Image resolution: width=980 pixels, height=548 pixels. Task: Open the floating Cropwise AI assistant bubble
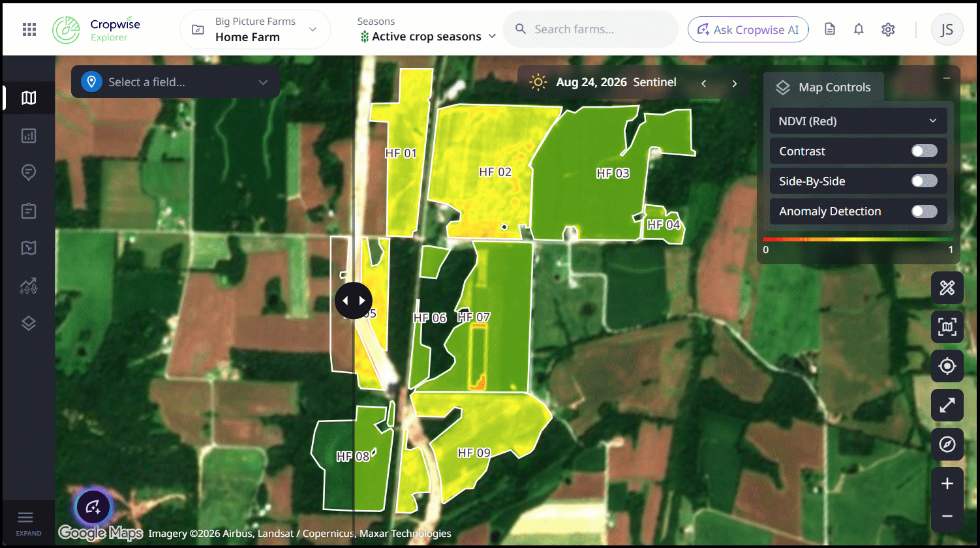tap(93, 506)
